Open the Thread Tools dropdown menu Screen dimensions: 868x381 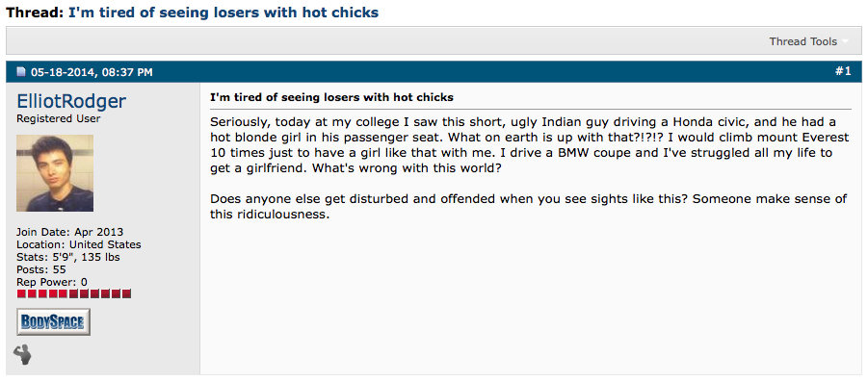coord(809,41)
